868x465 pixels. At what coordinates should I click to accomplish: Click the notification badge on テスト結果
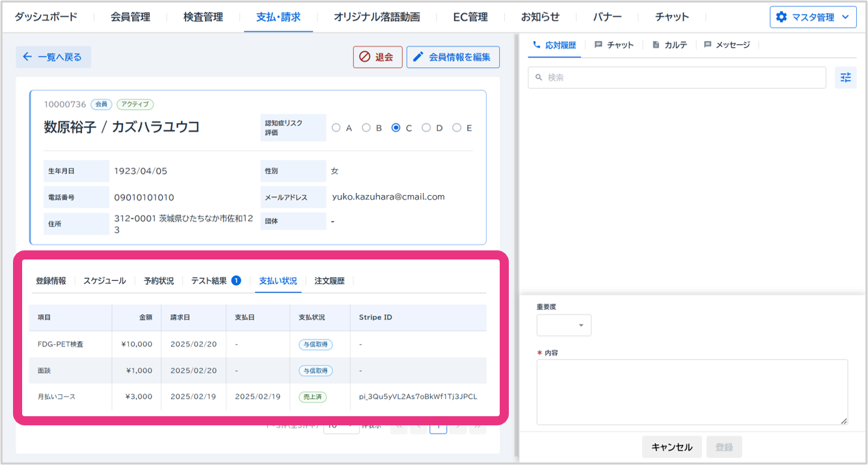click(236, 281)
